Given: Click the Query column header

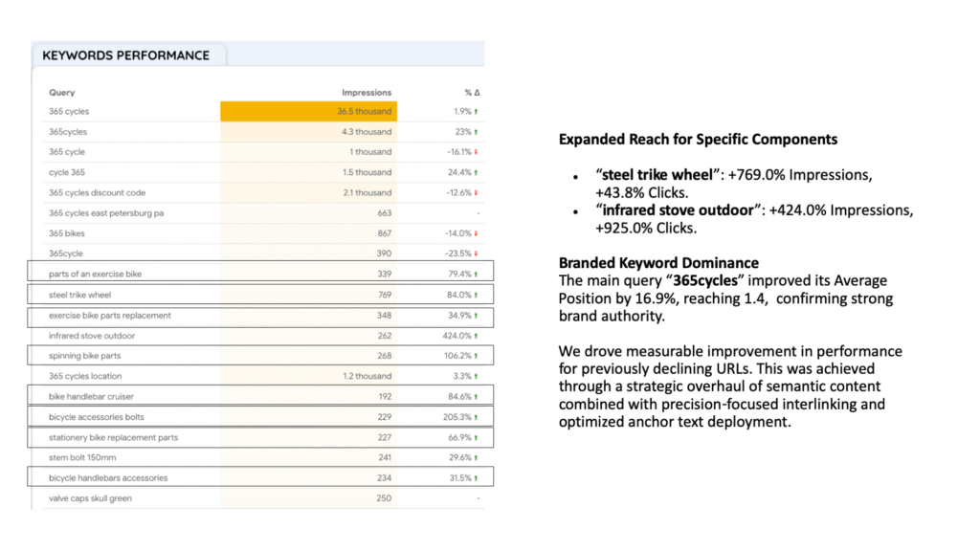Looking at the screenshot, I should coord(61,93).
